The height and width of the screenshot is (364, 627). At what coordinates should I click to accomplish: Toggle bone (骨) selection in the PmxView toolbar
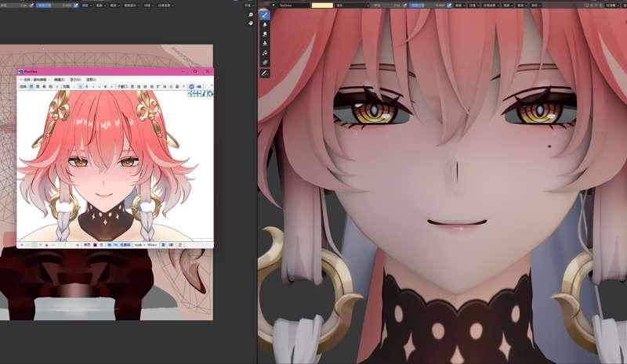click(44, 87)
